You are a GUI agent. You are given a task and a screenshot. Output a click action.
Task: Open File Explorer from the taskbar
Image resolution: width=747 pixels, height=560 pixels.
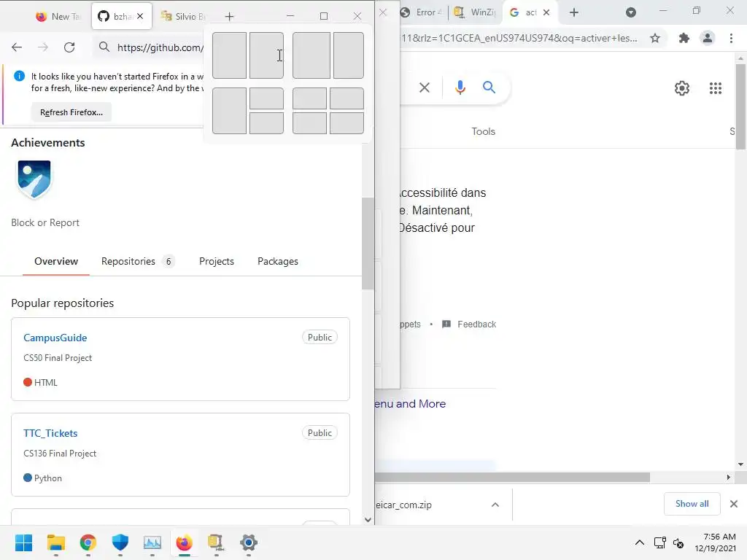[x=55, y=542]
